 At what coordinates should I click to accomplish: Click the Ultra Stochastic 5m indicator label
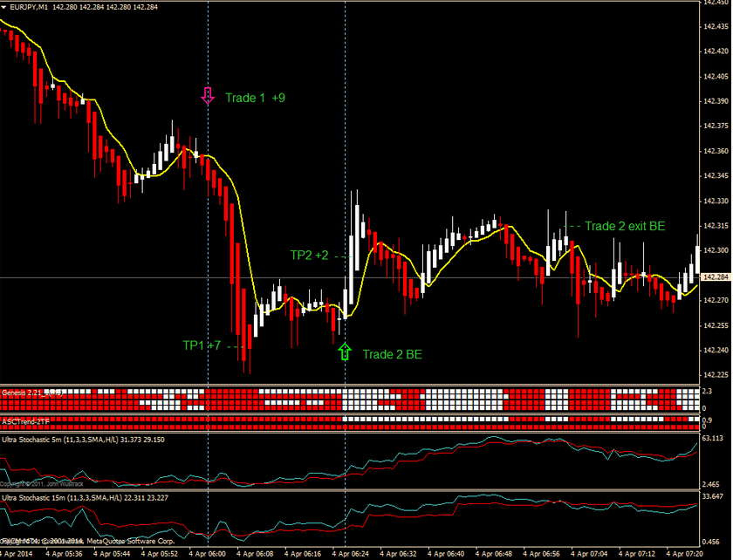click(x=83, y=440)
